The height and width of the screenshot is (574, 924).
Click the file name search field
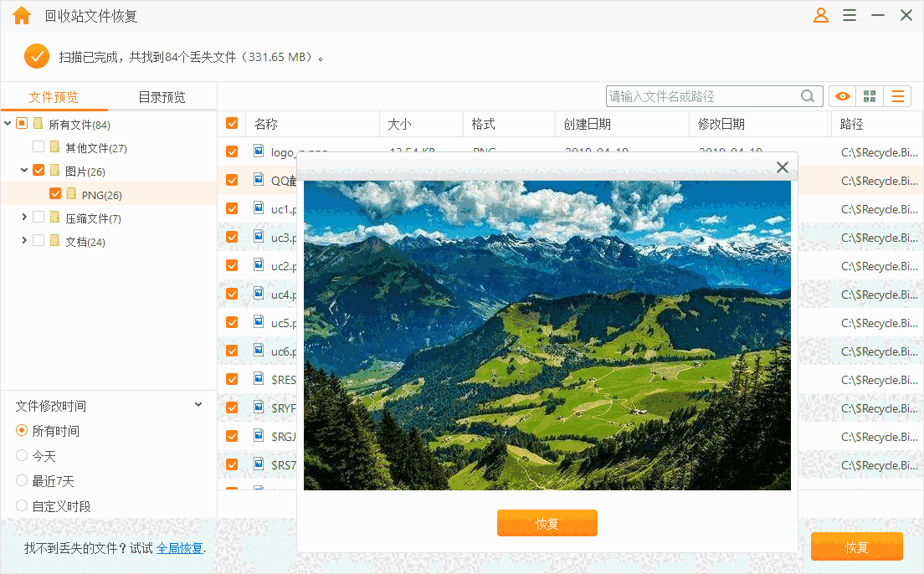pyautogui.click(x=701, y=96)
